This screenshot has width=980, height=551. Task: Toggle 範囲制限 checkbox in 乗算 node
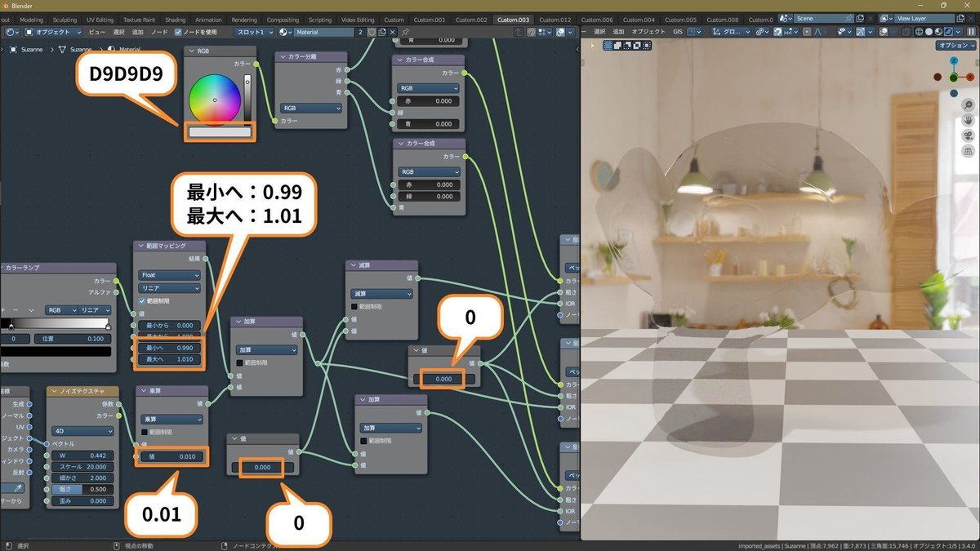point(145,432)
